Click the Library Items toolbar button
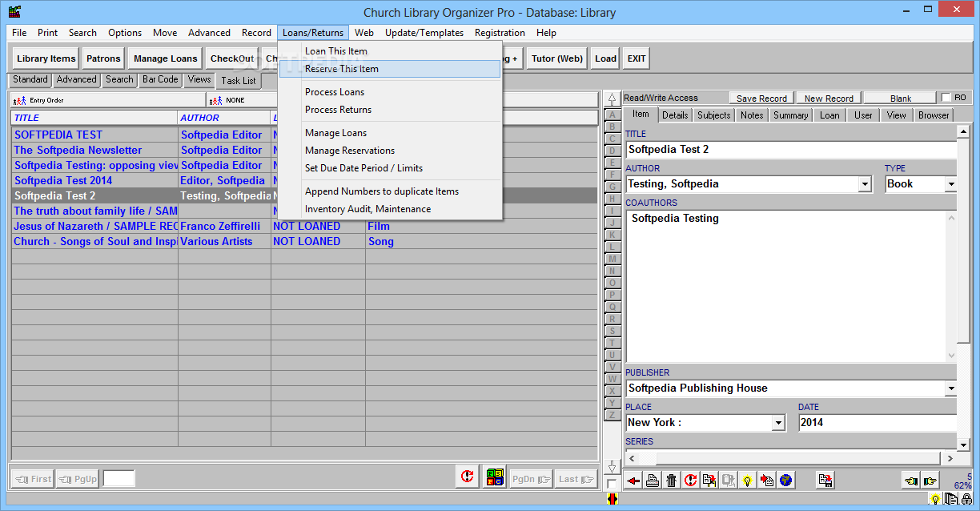 coord(46,58)
